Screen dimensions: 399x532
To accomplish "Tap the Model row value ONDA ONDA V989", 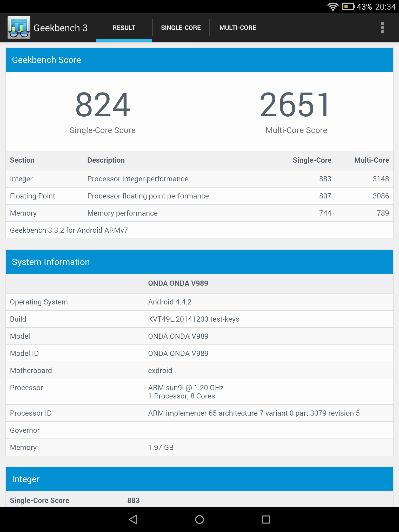I will (178, 336).
